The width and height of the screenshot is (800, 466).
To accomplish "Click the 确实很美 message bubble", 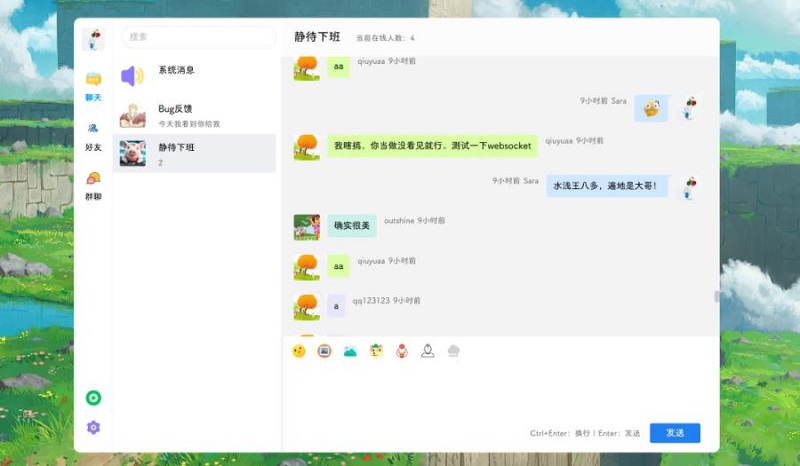I will [352, 226].
